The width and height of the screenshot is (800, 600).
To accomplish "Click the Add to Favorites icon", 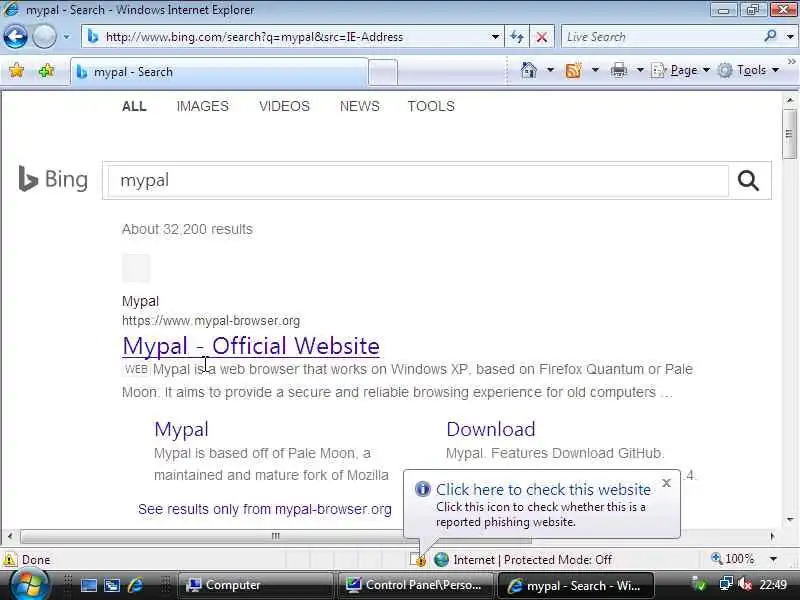I will click(46, 70).
